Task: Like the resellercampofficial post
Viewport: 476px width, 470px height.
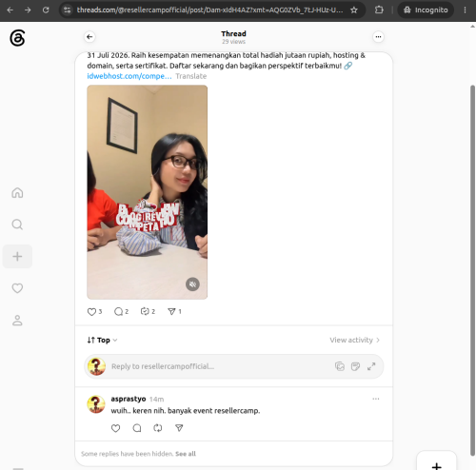Action: (x=91, y=312)
